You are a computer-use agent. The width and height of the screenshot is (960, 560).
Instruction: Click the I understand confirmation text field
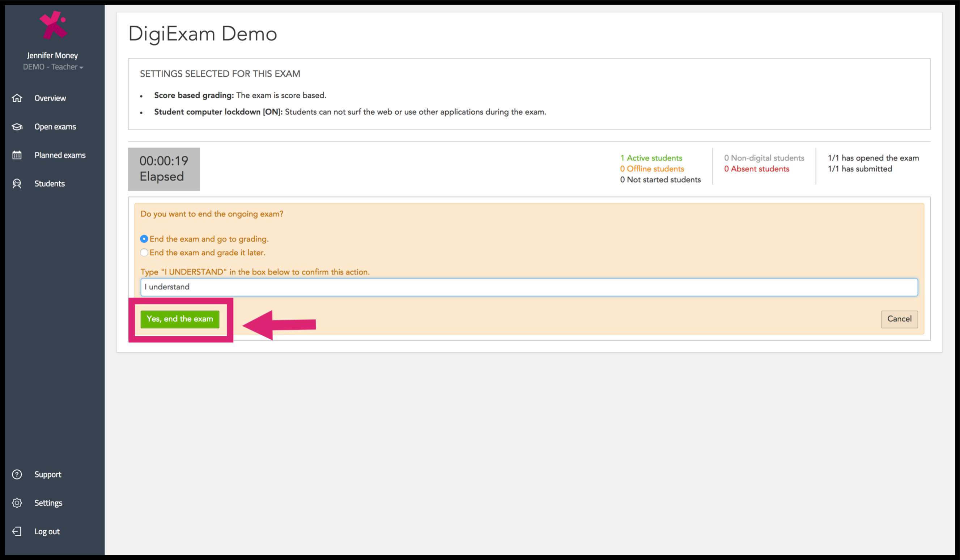529,287
